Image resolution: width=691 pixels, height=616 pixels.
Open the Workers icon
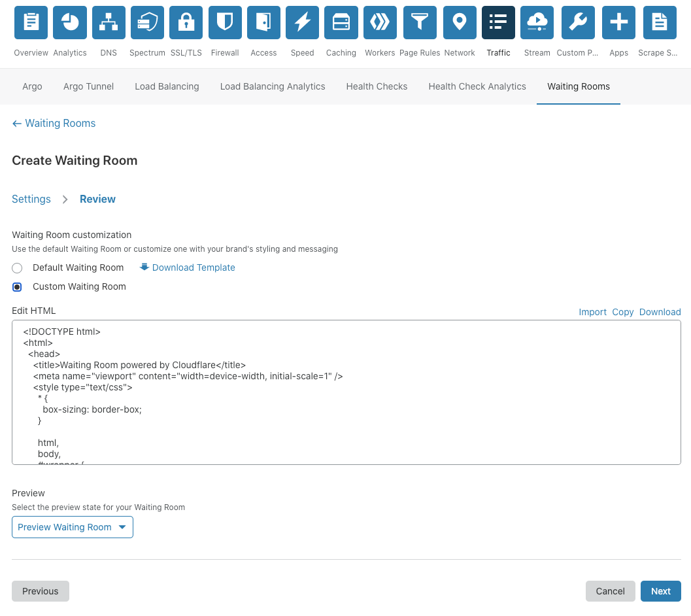380,23
